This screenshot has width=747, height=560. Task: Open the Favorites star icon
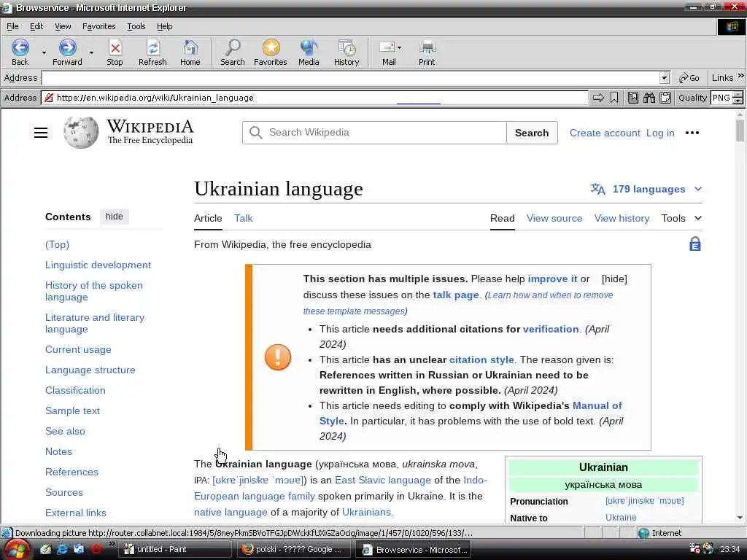tap(271, 48)
